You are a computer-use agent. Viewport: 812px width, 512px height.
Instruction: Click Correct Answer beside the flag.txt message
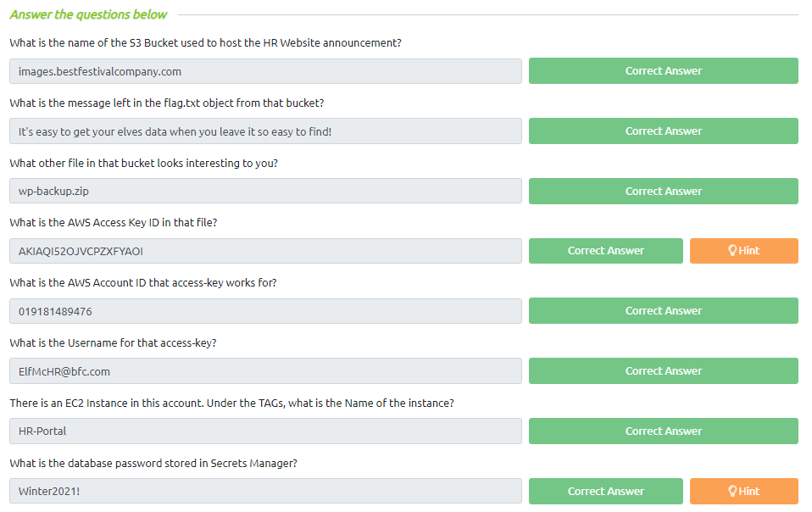pos(664,131)
